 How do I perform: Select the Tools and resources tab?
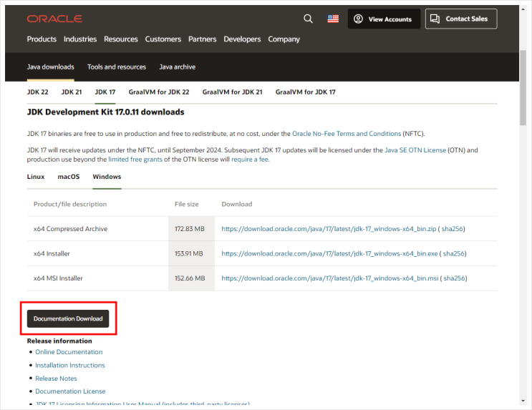117,67
